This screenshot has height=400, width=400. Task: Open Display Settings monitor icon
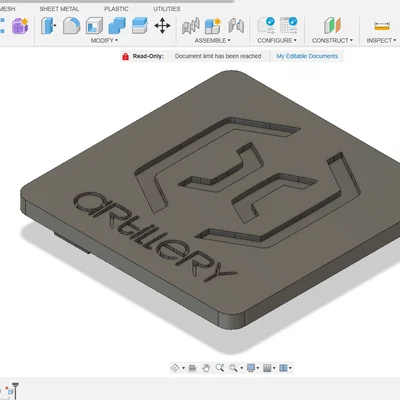coord(251,368)
